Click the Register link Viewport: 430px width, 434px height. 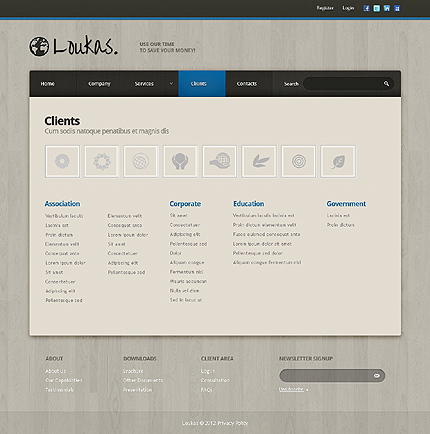325,8
